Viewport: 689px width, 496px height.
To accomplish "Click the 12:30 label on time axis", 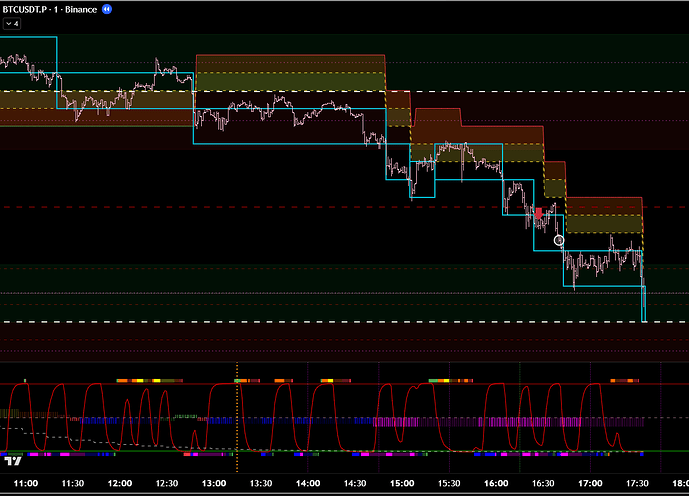I will pyautogui.click(x=167, y=483).
